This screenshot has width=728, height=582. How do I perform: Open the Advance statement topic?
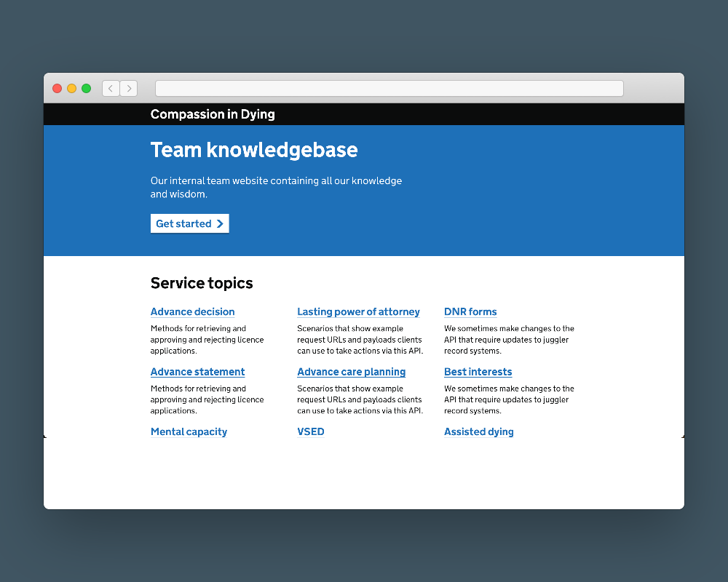click(x=197, y=372)
